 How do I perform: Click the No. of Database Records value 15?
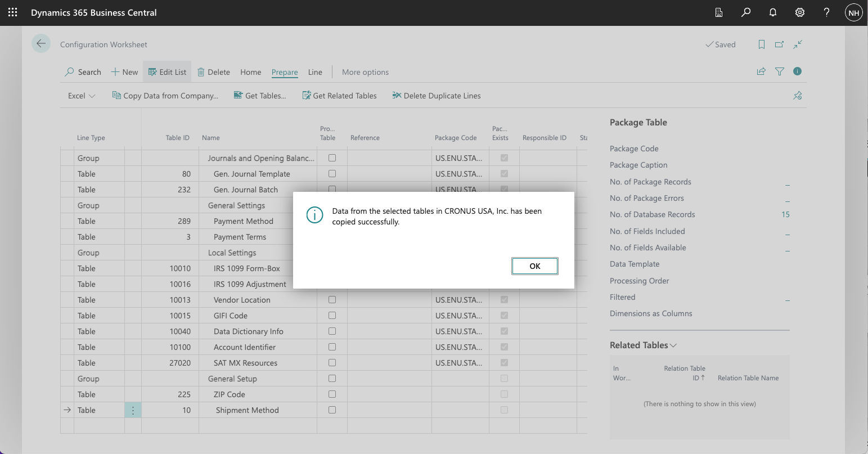pos(785,214)
